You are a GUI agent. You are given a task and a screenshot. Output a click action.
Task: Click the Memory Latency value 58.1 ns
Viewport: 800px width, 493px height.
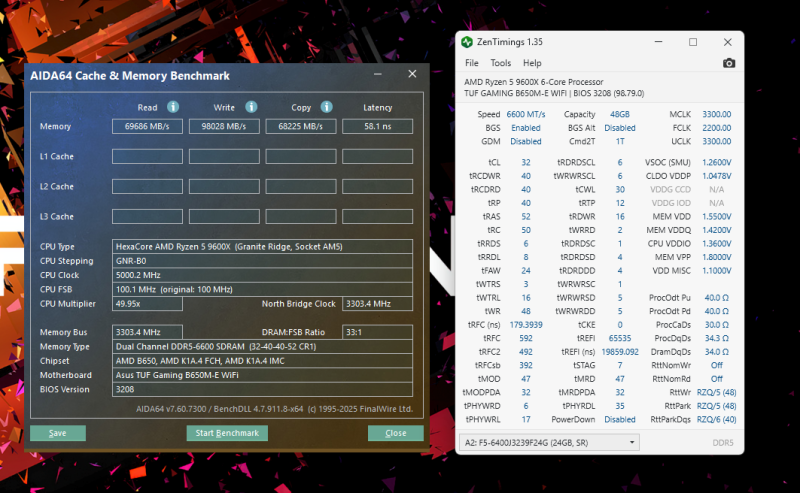(x=378, y=126)
